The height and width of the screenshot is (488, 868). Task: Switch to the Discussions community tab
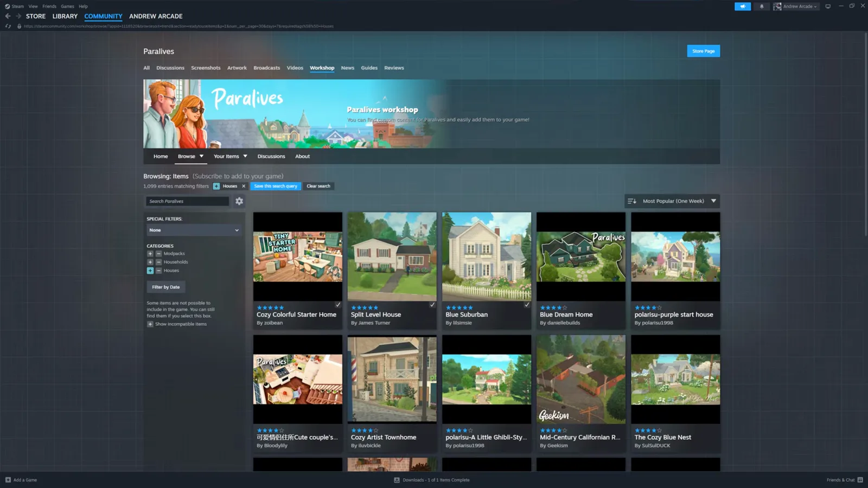[x=170, y=68]
